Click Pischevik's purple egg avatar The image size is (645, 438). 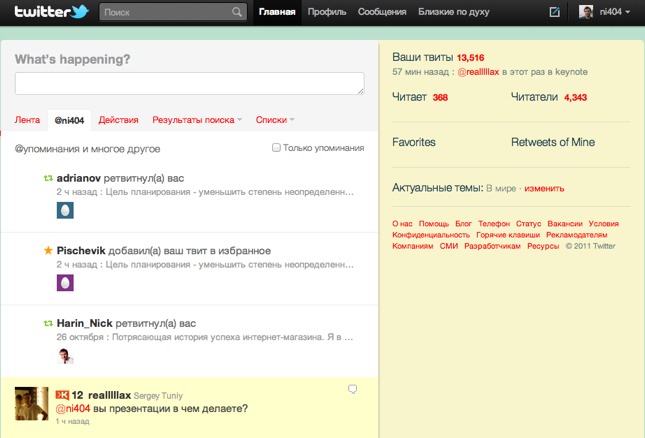[x=65, y=283]
